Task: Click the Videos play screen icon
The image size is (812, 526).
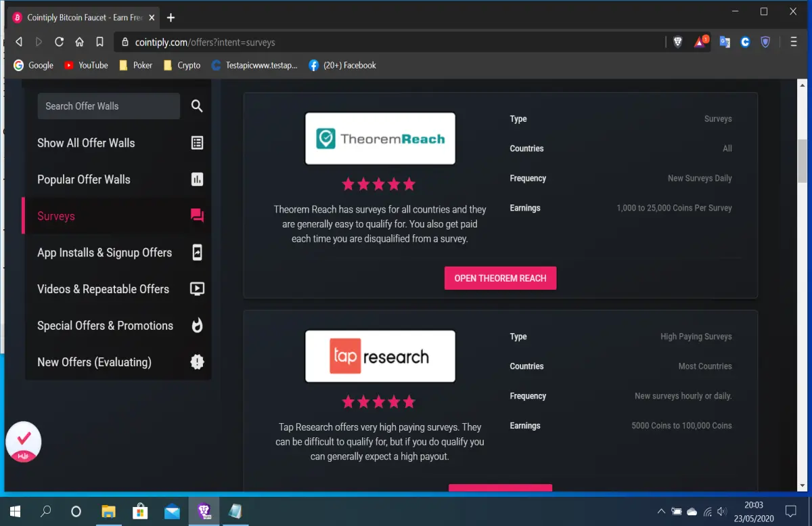Action: click(197, 289)
